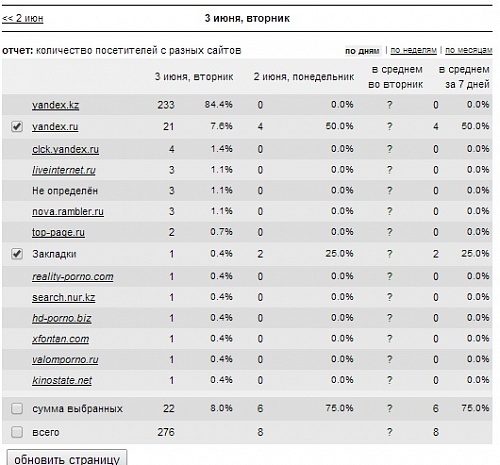Image resolution: width=500 pixels, height=465 pixels.
Task: Go back to << 2 июн
Action: [x=23, y=18]
